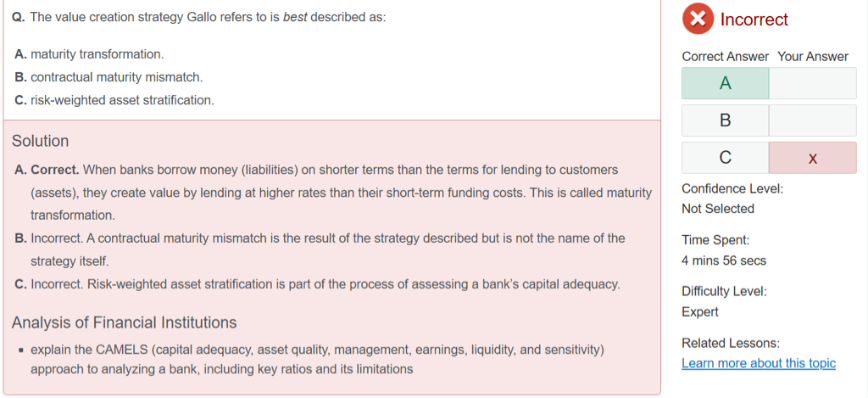Click the Your Answer column header
Viewport: 868px width, 398px height.
tap(812, 56)
